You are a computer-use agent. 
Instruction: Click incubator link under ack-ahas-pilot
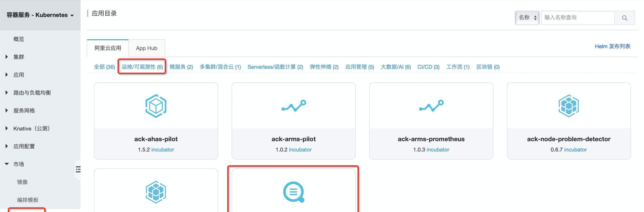click(x=162, y=150)
